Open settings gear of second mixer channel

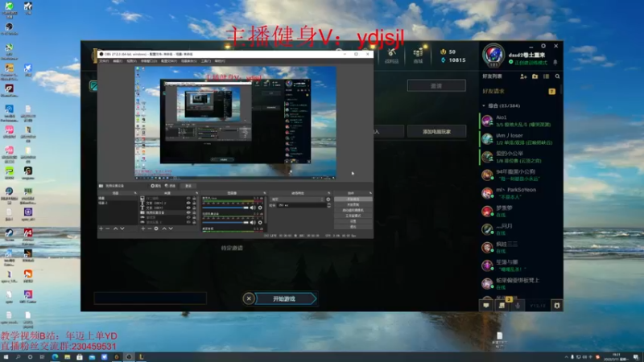pos(260,223)
